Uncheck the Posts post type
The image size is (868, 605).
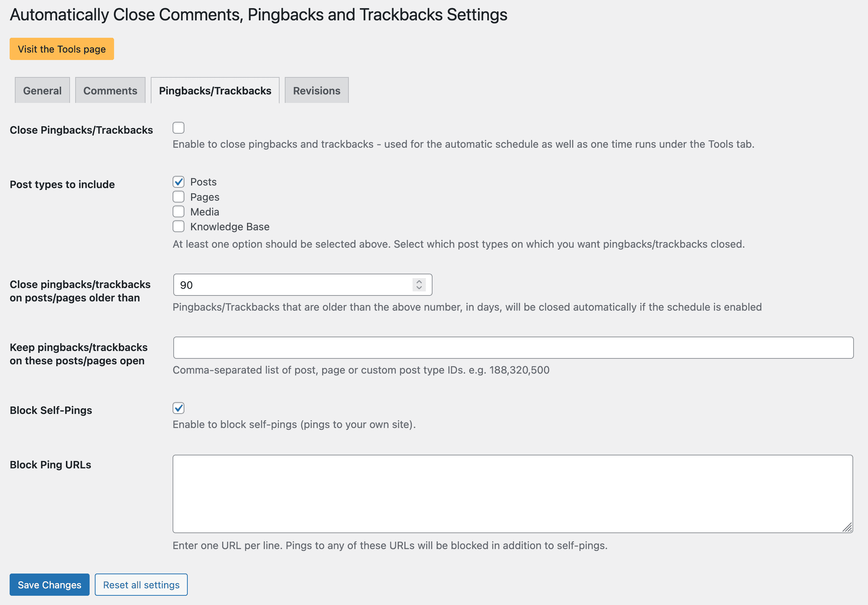178,182
